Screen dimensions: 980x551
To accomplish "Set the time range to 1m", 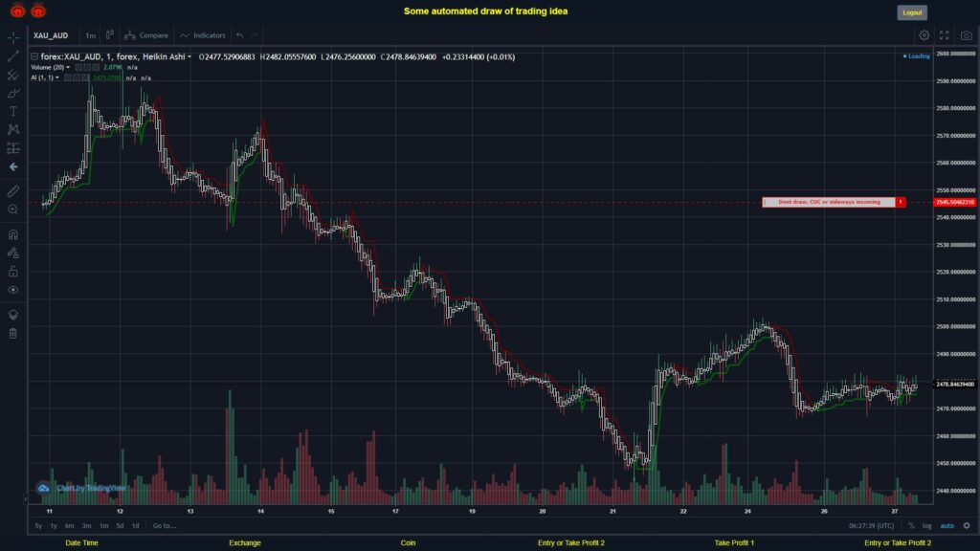I will (x=103, y=526).
